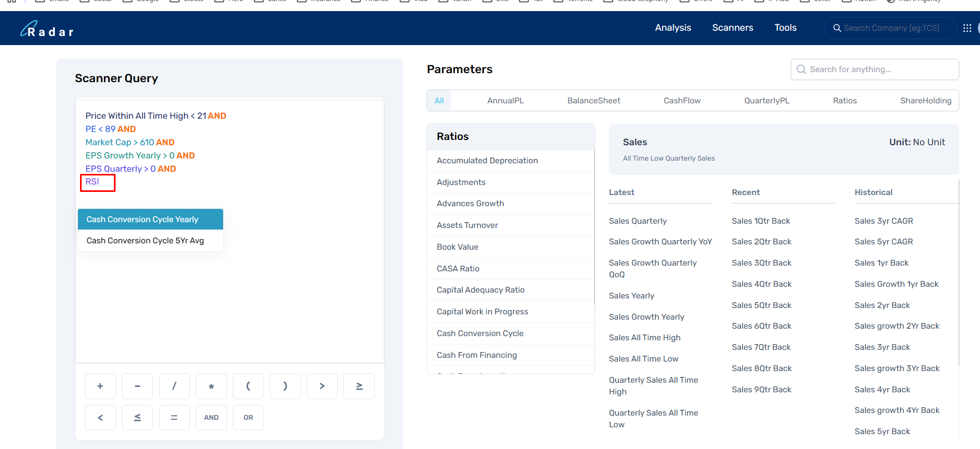The image size is (980, 449).
Task: Switch to the ShareHolding tab
Action: tap(925, 101)
